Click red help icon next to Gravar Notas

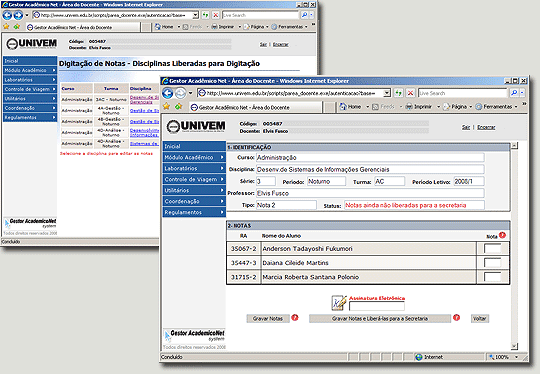pyautogui.click(x=295, y=318)
